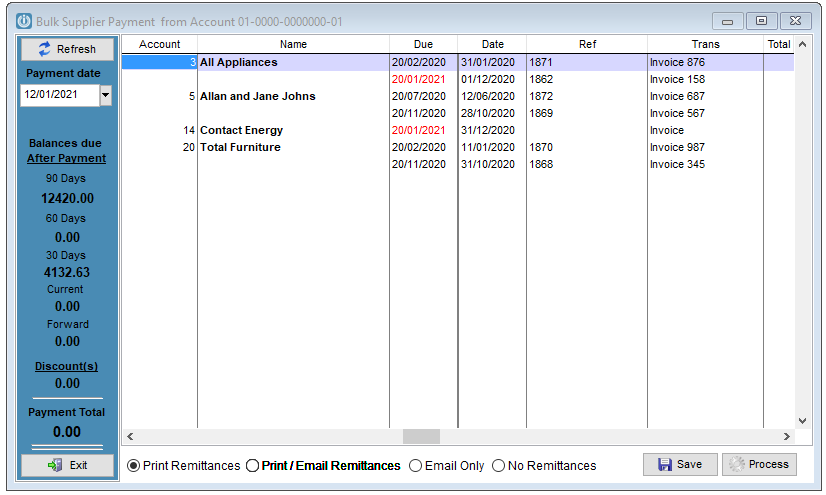The height and width of the screenshot is (495, 826).
Task: Click the Refresh button
Action: (67, 49)
